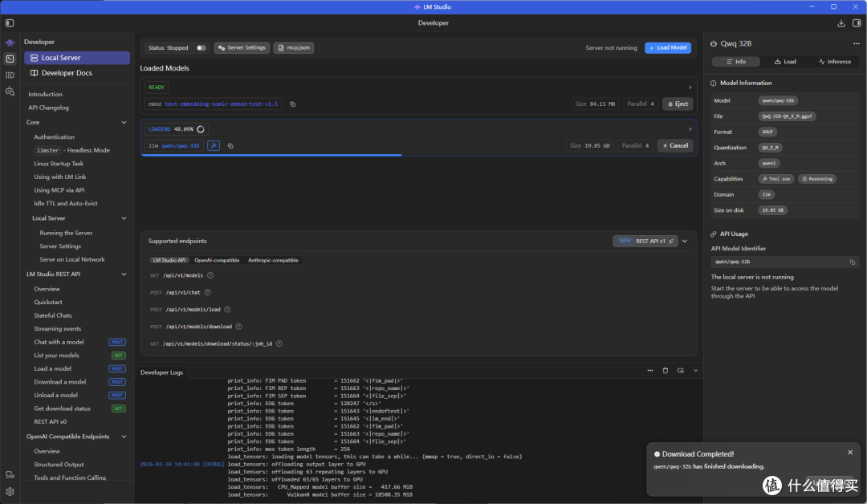Click the Tool use capability badge
This screenshot has height=504, width=867.
(x=776, y=179)
